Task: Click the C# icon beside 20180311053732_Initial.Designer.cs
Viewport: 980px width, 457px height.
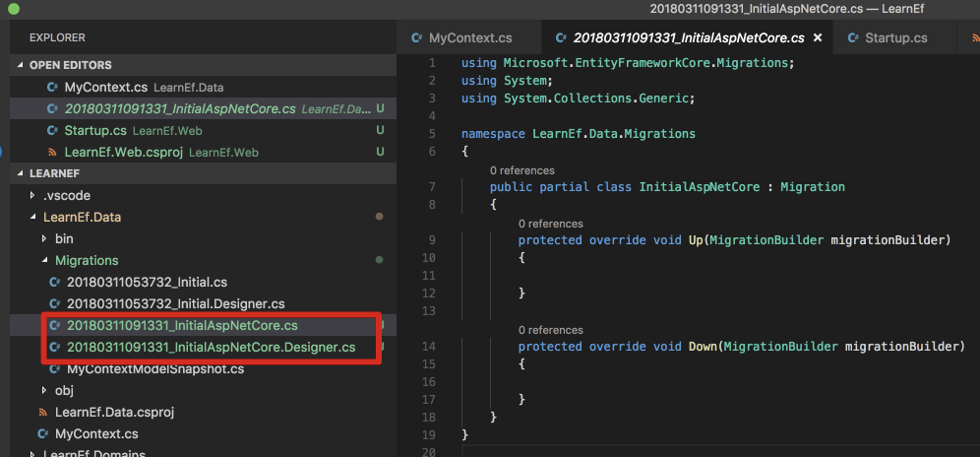Action: click(x=54, y=303)
